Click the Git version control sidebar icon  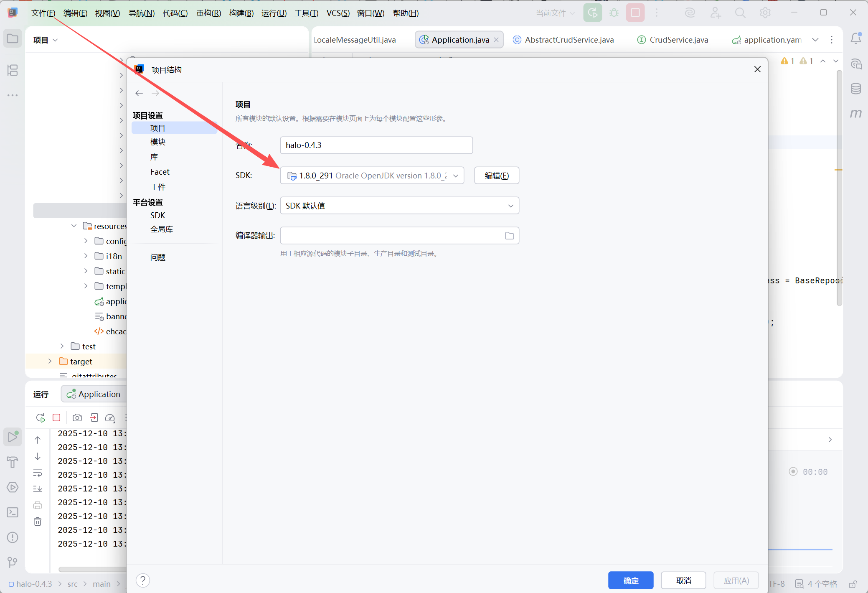click(x=13, y=562)
